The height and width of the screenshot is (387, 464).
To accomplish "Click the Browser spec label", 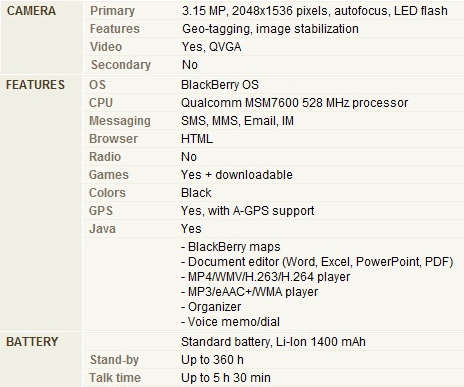I will pos(113,139).
